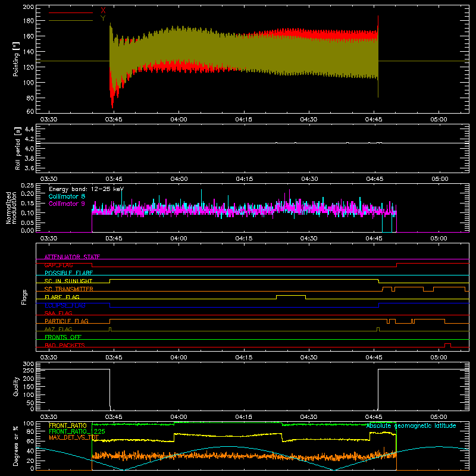Click the MAX_DET_VS_TOT legend label

74,437
